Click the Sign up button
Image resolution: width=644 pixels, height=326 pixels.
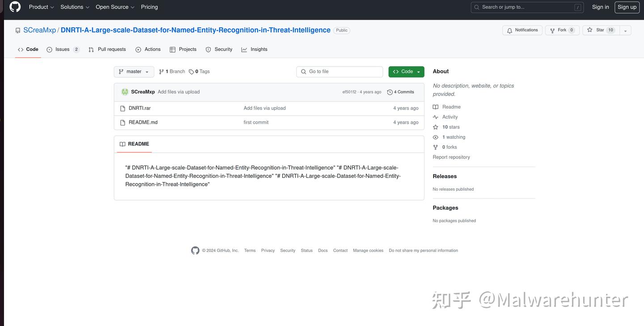[x=627, y=7]
